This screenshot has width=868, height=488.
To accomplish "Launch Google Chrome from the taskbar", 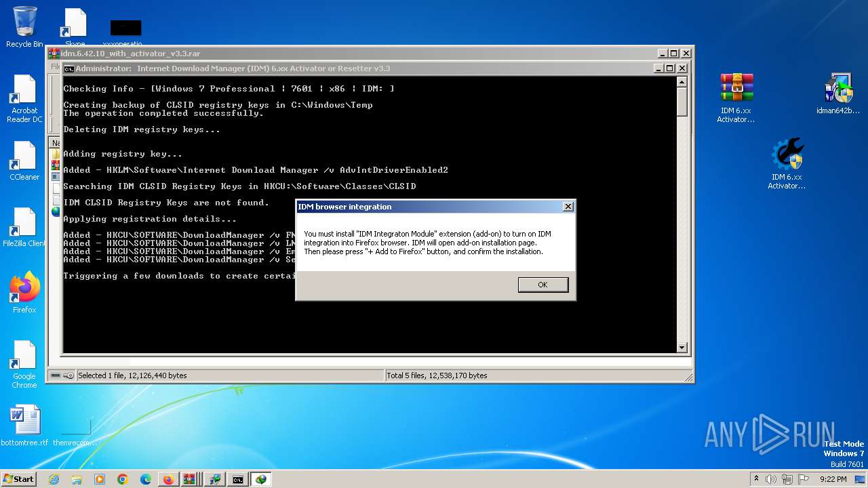I will 123,479.
